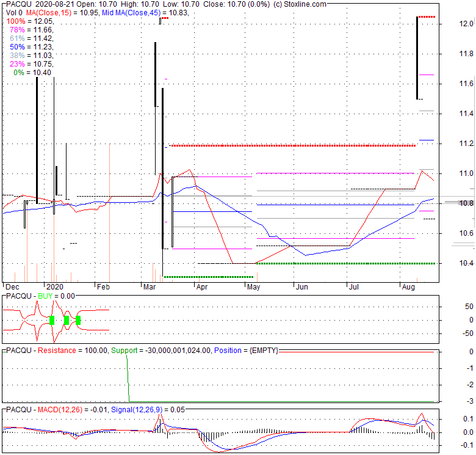476x455 pixels.
Task: Select the '(c) Stoxline.com' credit text
Action: pyautogui.click(x=300, y=4)
